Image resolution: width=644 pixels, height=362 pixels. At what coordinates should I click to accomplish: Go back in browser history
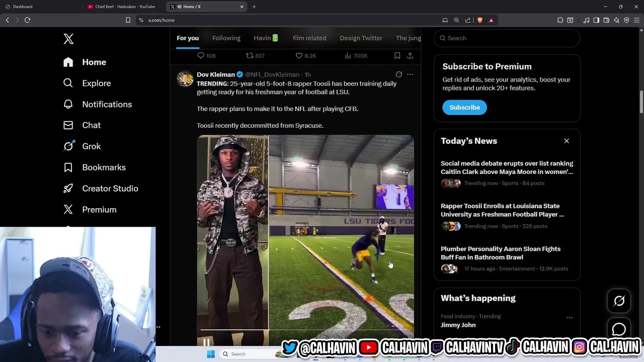click(x=7, y=20)
